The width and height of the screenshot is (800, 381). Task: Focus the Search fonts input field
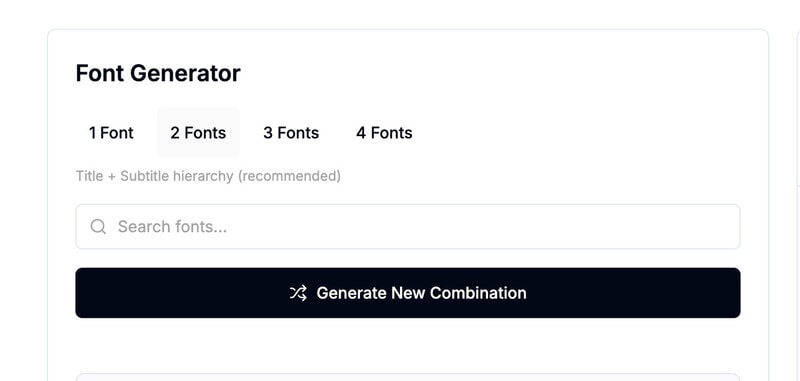(x=408, y=226)
